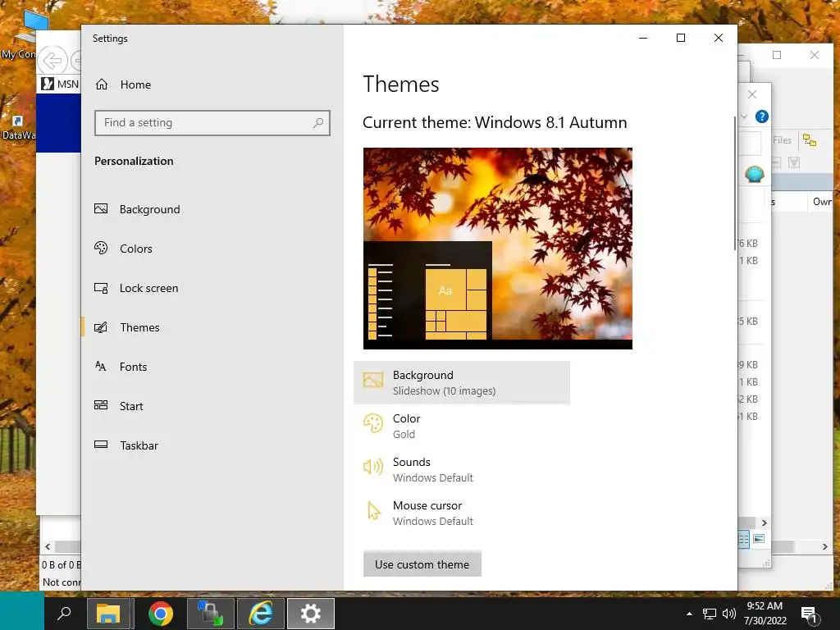Switch to details view icon in background window

(x=743, y=539)
